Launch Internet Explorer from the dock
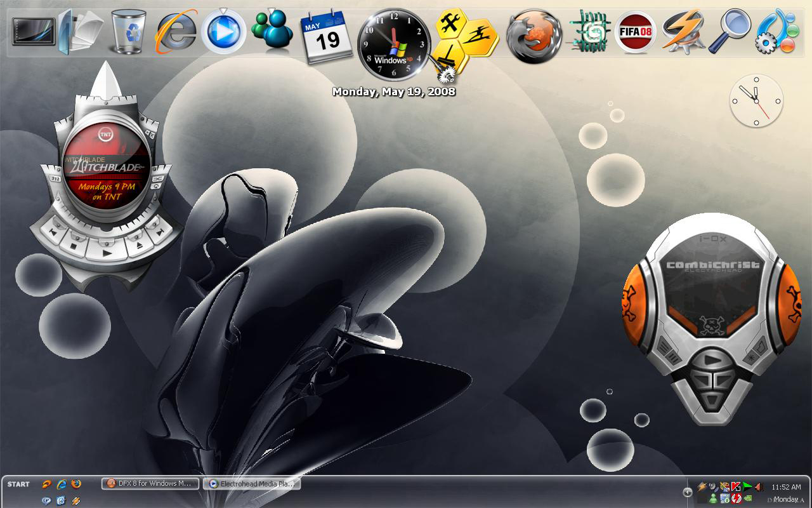The height and width of the screenshot is (508, 812). [176, 30]
